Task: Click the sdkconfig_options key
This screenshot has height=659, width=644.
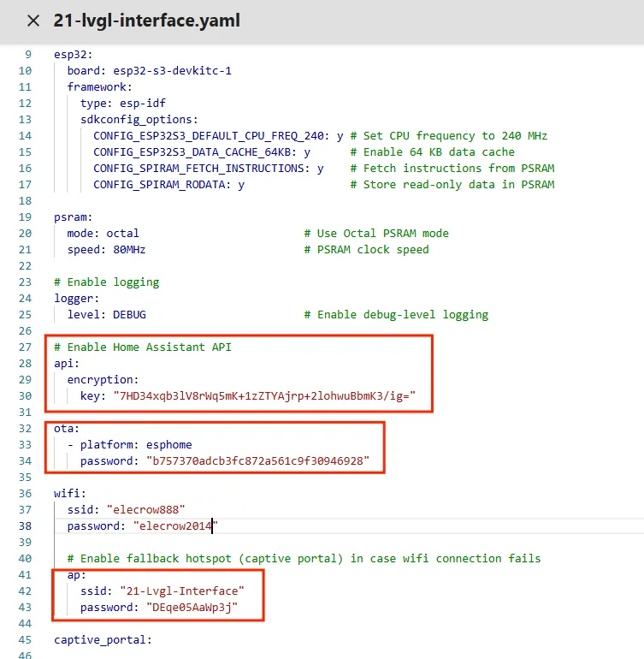Action: 139,119
